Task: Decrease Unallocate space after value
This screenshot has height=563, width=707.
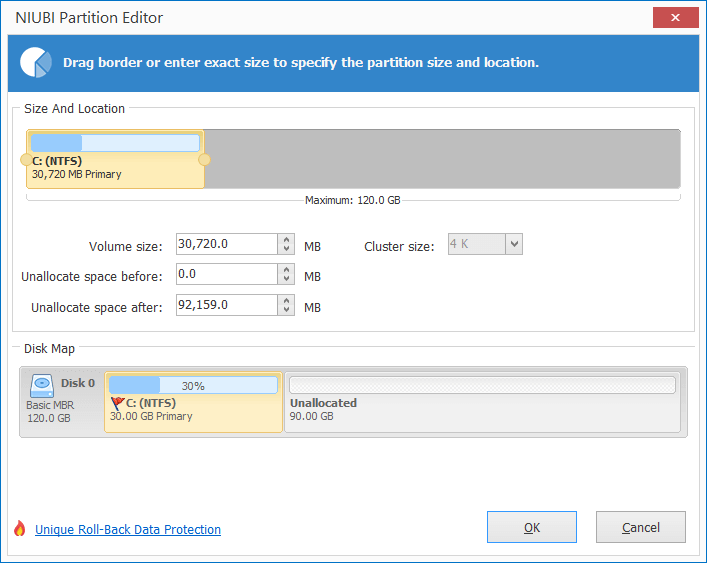Action: [286, 310]
